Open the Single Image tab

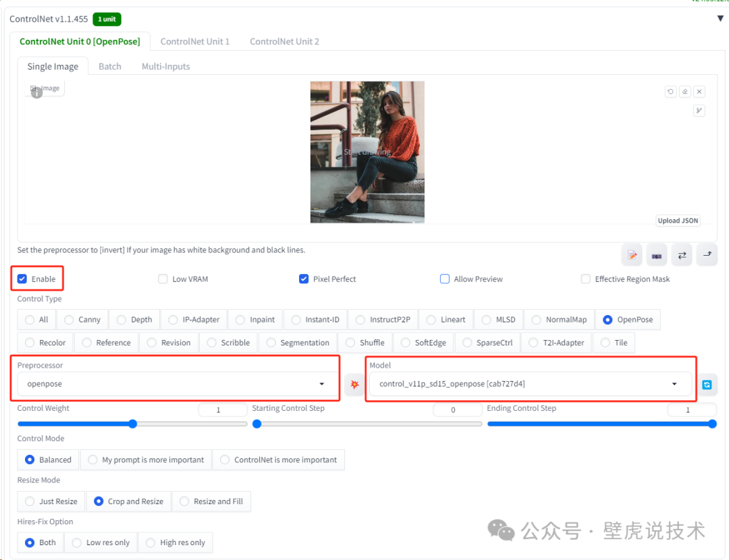pyautogui.click(x=53, y=66)
